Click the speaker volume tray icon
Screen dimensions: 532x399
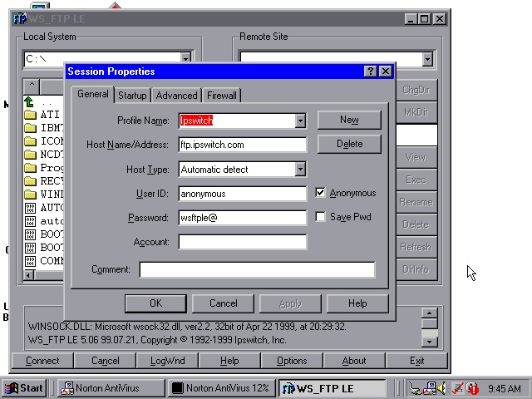click(x=441, y=387)
